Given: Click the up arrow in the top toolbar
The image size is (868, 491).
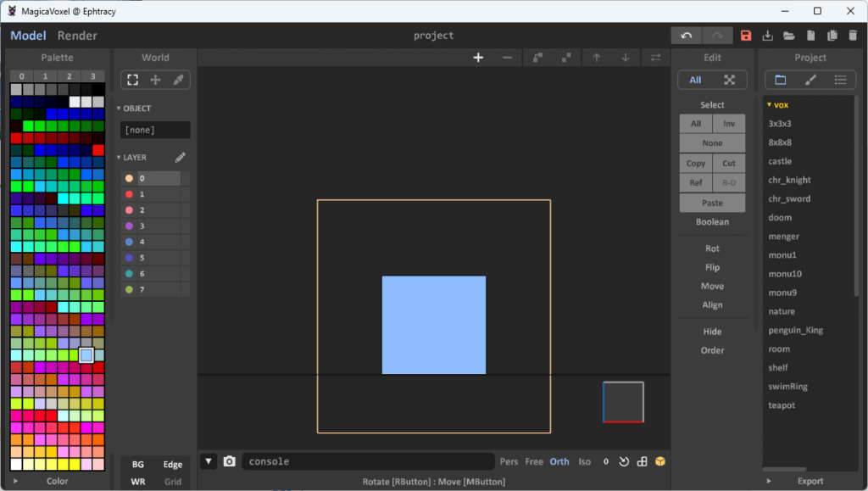Looking at the screenshot, I should [596, 58].
